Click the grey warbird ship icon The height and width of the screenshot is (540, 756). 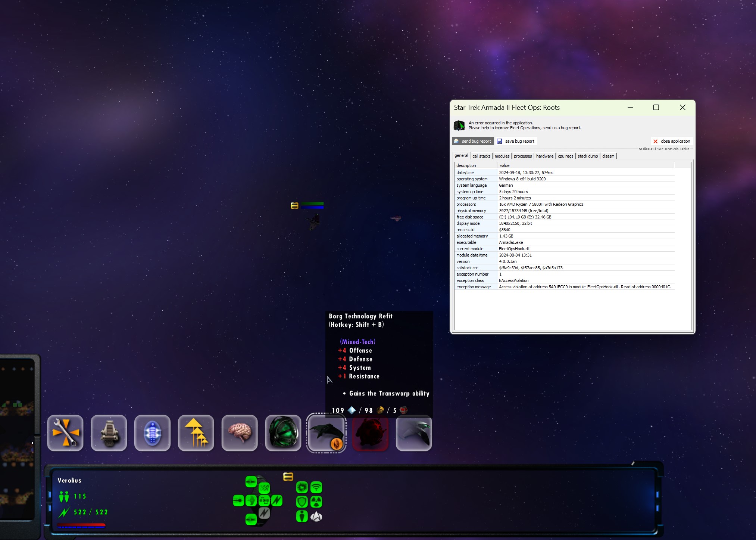pos(414,433)
